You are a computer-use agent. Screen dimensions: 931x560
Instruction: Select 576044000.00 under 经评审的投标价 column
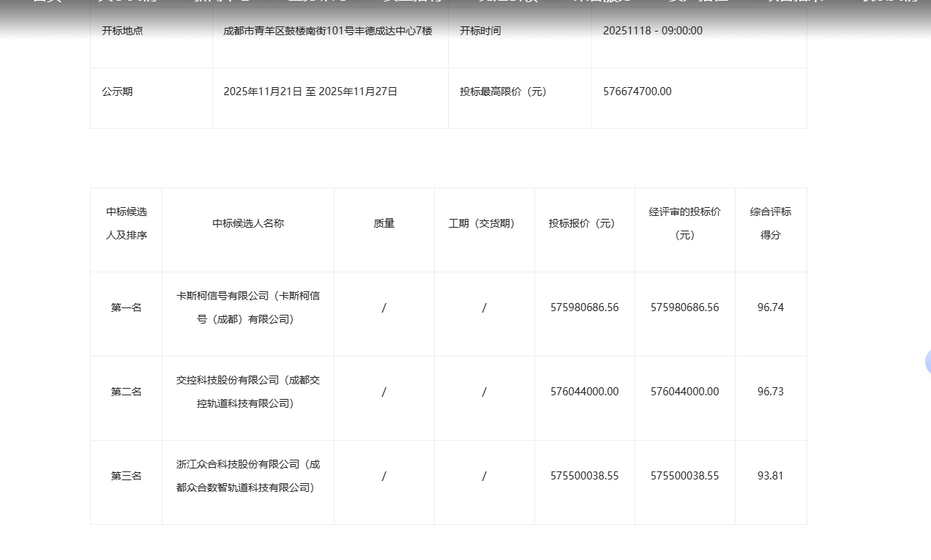coord(685,392)
